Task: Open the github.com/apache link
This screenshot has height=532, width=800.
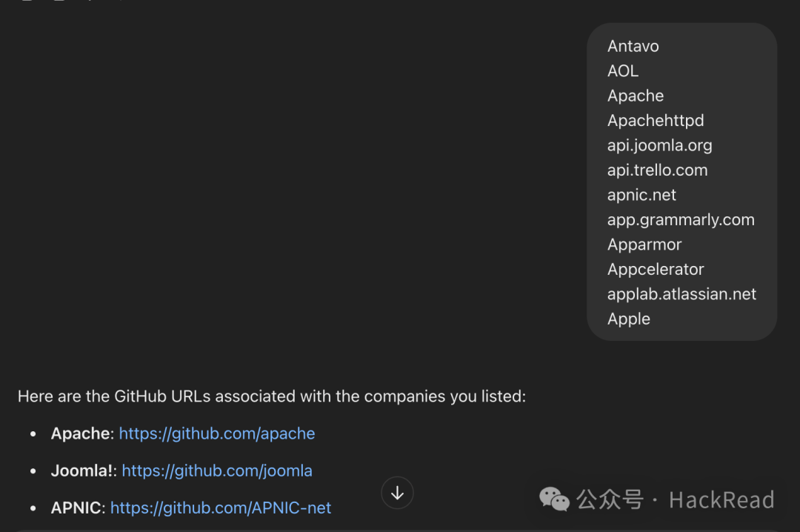Action: [217, 433]
